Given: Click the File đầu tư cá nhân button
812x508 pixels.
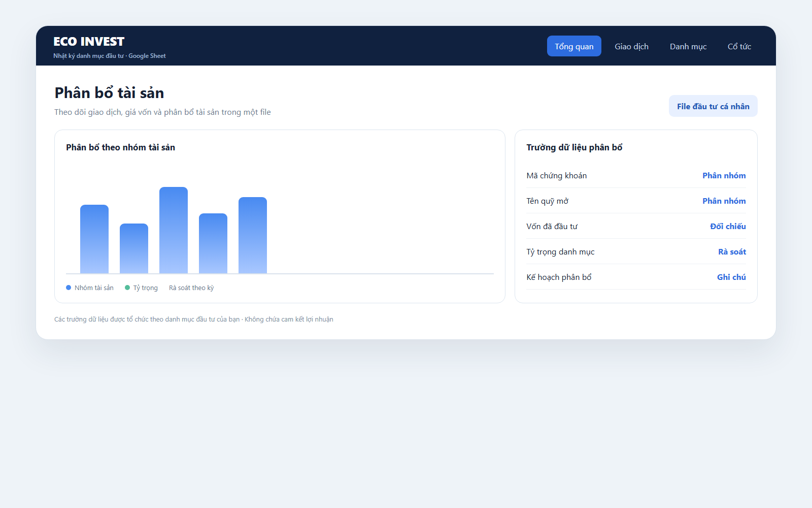Looking at the screenshot, I should pyautogui.click(x=713, y=106).
